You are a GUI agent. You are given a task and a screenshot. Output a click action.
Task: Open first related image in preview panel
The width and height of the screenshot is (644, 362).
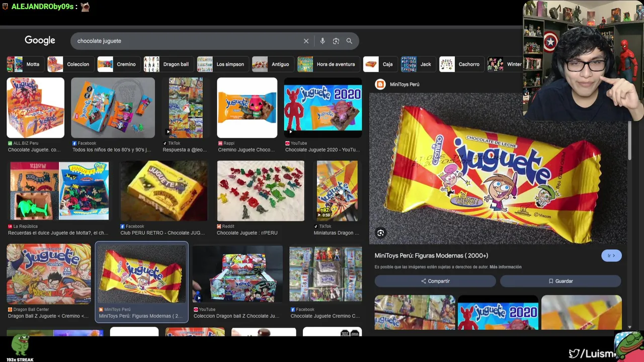click(x=415, y=312)
